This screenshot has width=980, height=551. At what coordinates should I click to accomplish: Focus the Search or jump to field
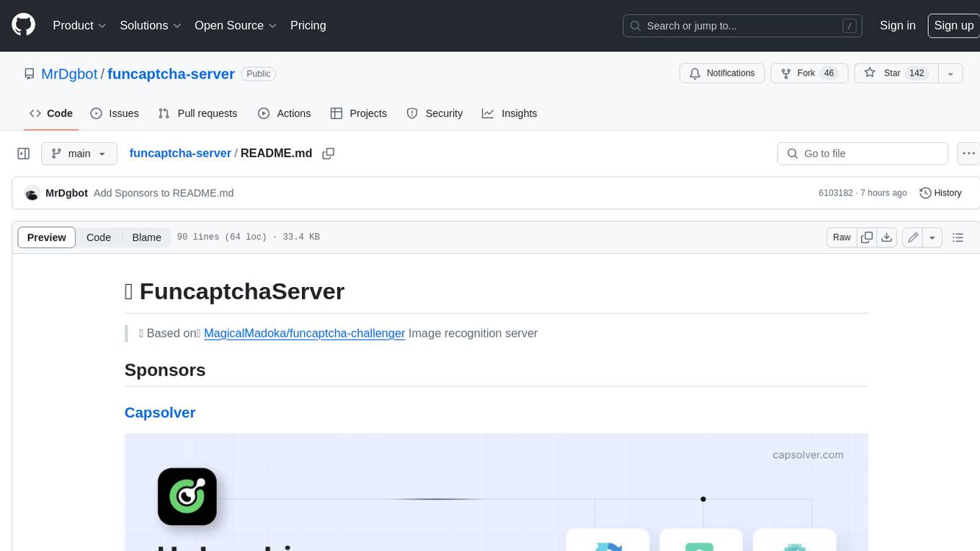[743, 25]
